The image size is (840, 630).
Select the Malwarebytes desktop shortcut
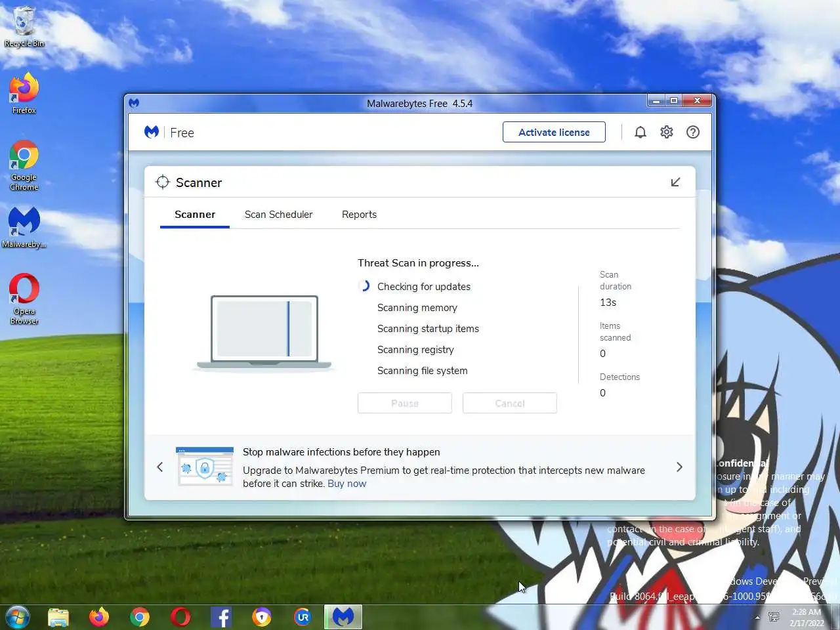[x=24, y=227]
